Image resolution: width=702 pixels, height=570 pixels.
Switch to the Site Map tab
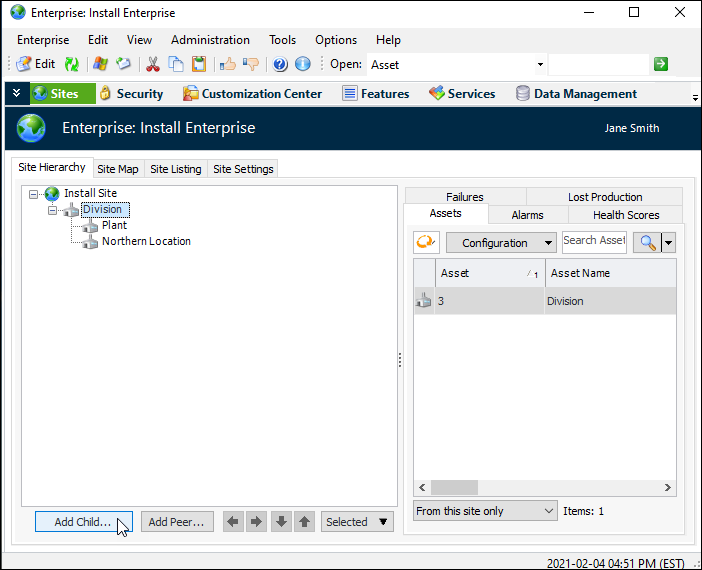(x=118, y=169)
